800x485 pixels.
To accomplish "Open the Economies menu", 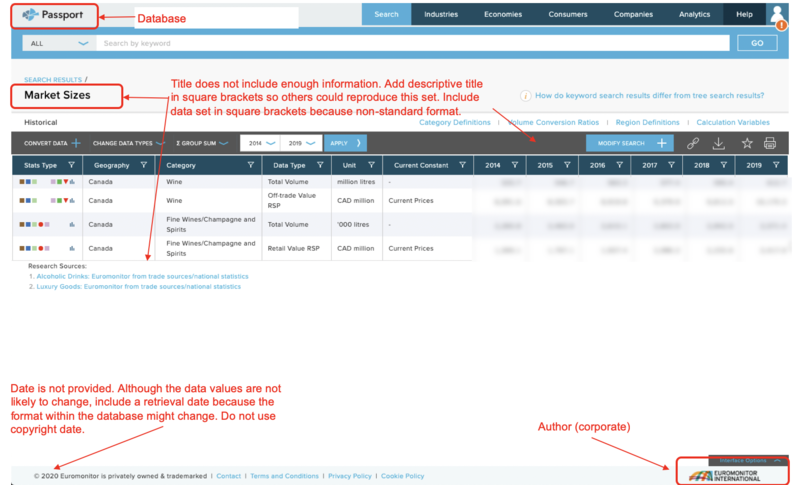I will pyautogui.click(x=503, y=14).
